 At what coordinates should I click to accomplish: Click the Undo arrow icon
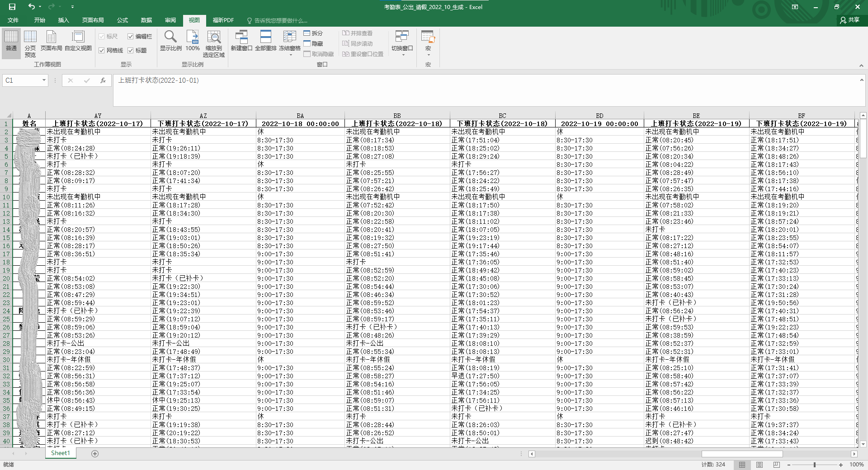pyautogui.click(x=31, y=6)
